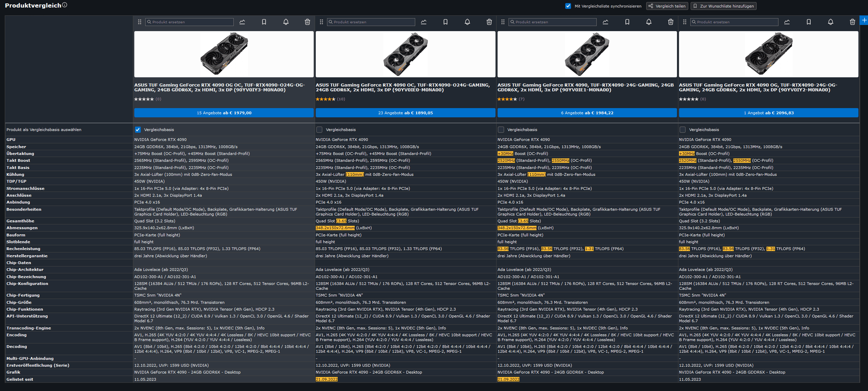Open price history chart for RTX 4090 OG OC

tap(242, 22)
